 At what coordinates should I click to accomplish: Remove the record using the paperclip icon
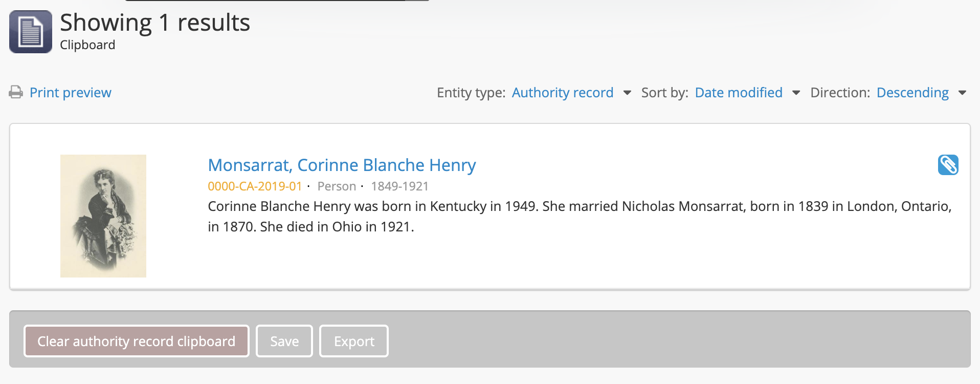[x=948, y=165]
